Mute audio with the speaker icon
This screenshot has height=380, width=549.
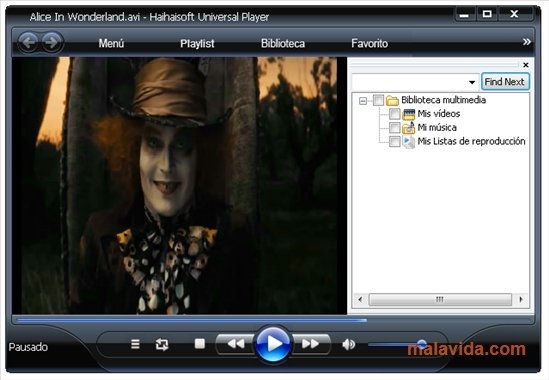[x=348, y=345]
